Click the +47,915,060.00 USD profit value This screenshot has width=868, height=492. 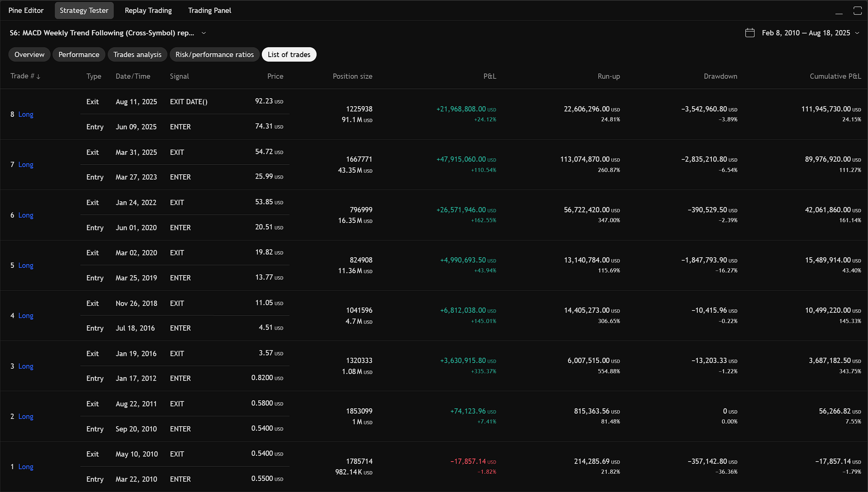(466, 159)
